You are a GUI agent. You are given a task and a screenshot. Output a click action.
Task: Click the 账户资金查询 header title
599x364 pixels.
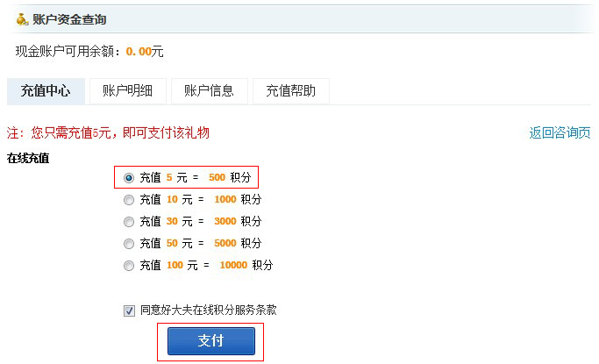point(69,19)
